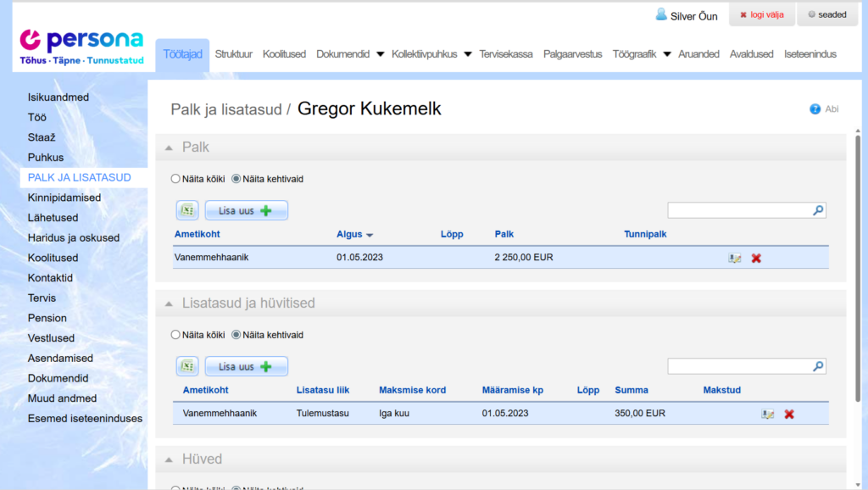Open the Palgaarvestus tab
This screenshot has width=868, height=490.
pos(572,54)
